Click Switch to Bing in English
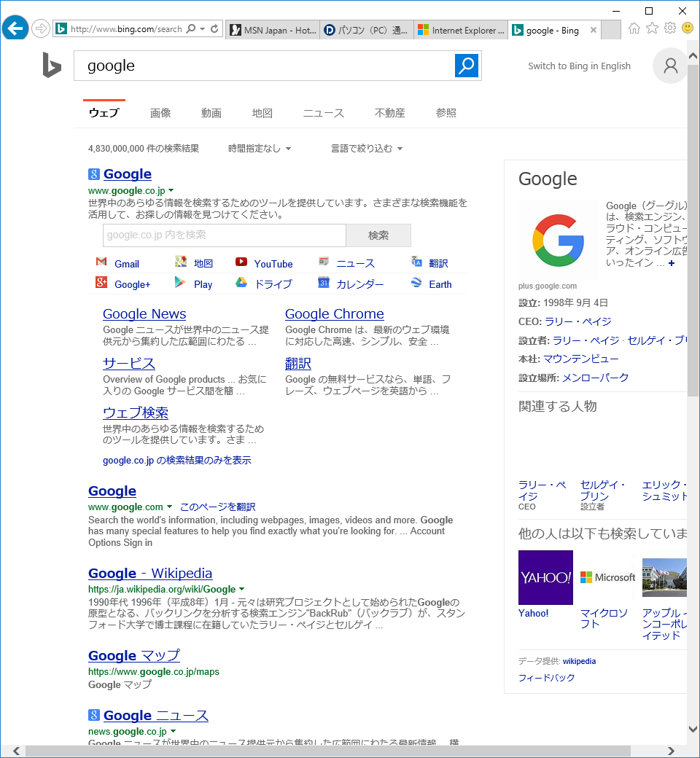Screen dimensions: 700x758 coord(579,66)
